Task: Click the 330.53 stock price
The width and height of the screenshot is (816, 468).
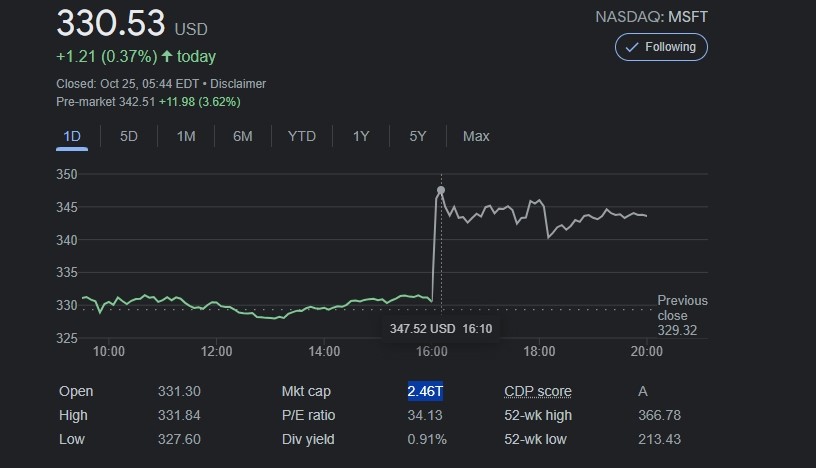Action: 111,23
